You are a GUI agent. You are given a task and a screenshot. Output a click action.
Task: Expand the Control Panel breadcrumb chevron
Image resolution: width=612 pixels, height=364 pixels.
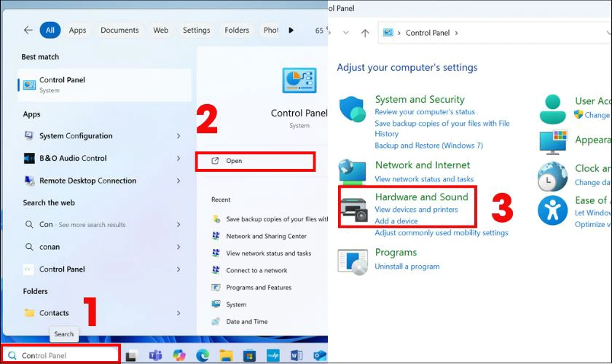click(456, 33)
